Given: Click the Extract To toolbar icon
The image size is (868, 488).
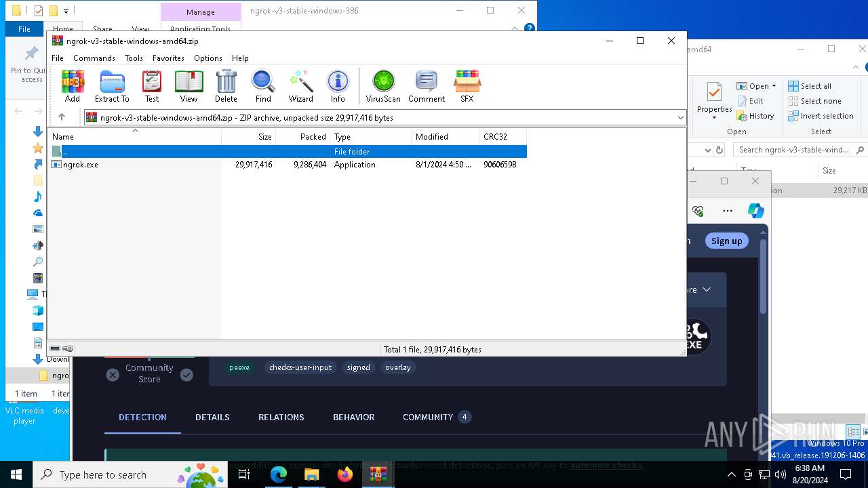Looking at the screenshot, I should coord(112,86).
